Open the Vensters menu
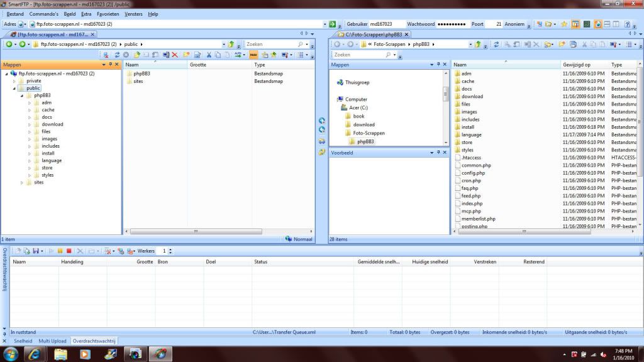 point(133,14)
